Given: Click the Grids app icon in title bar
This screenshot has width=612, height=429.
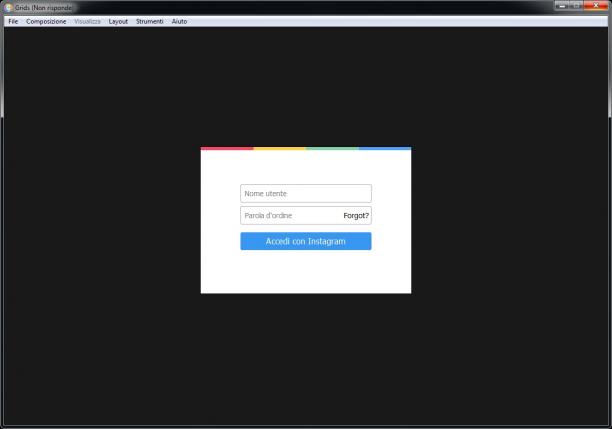Looking at the screenshot, I should tap(9, 7).
